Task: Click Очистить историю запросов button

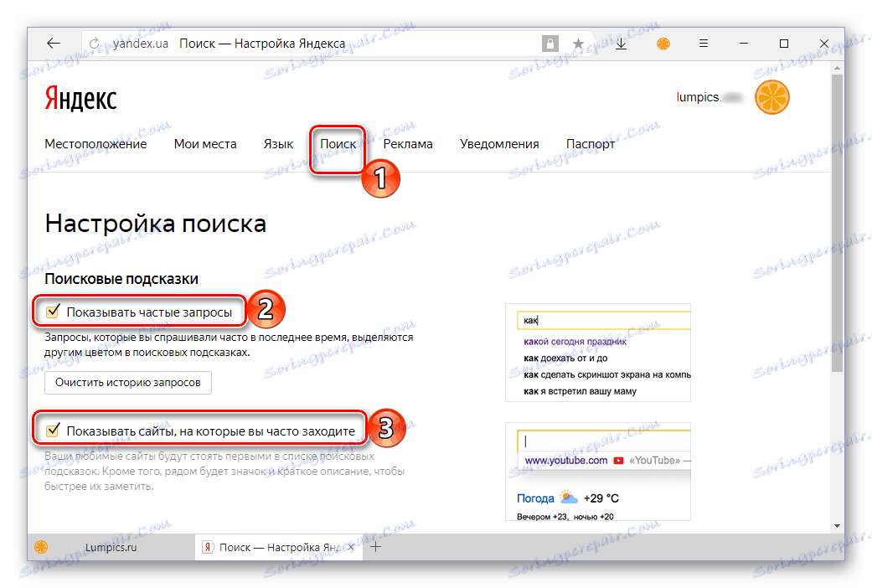Action: [128, 383]
